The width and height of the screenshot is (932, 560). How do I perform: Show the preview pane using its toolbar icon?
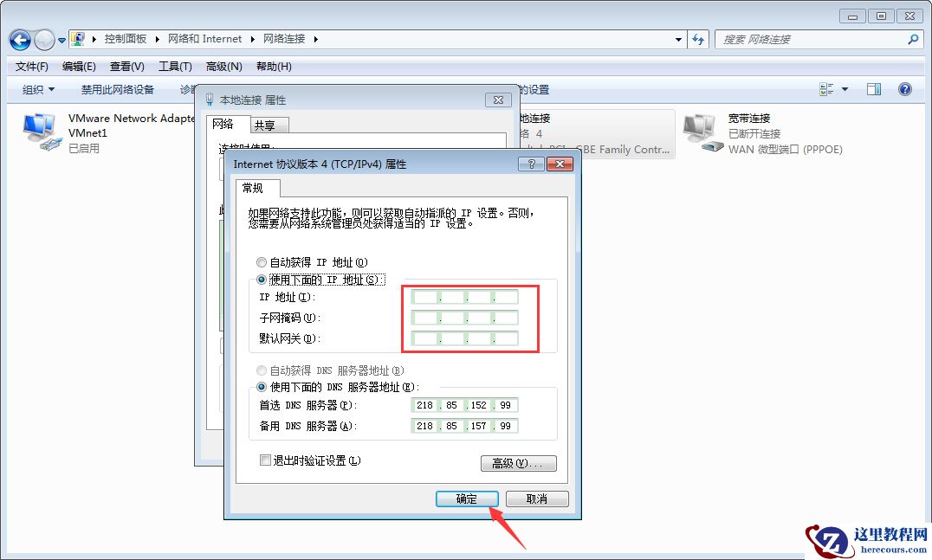(x=873, y=88)
